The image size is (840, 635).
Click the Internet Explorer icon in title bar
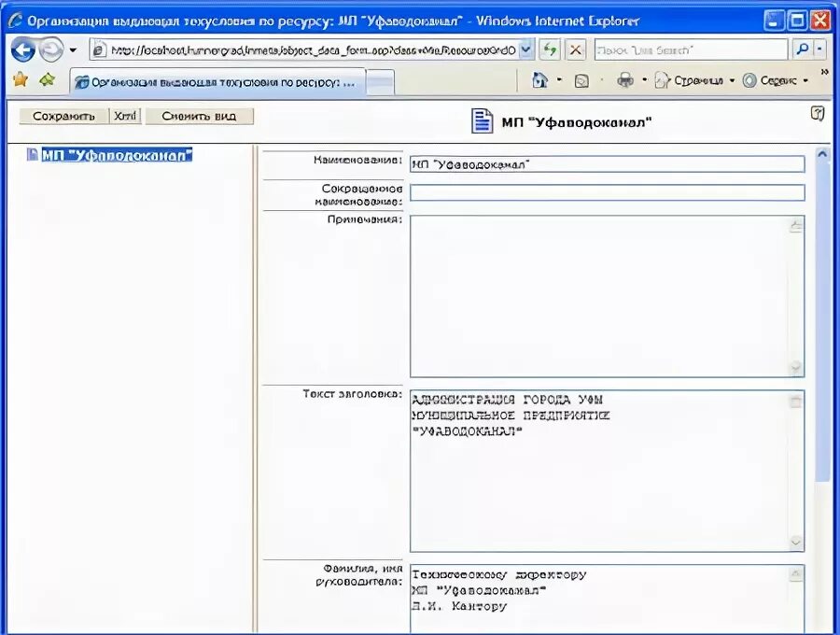[x=15, y=21]
